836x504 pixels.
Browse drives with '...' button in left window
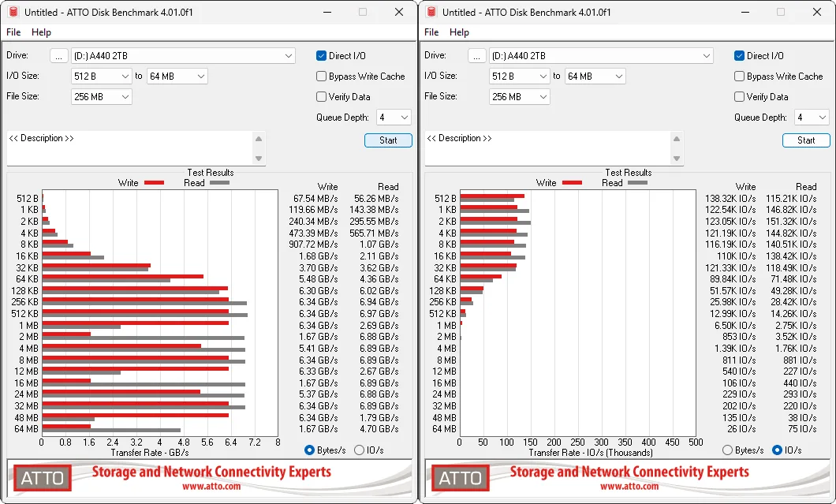click(x=58, y=55)
